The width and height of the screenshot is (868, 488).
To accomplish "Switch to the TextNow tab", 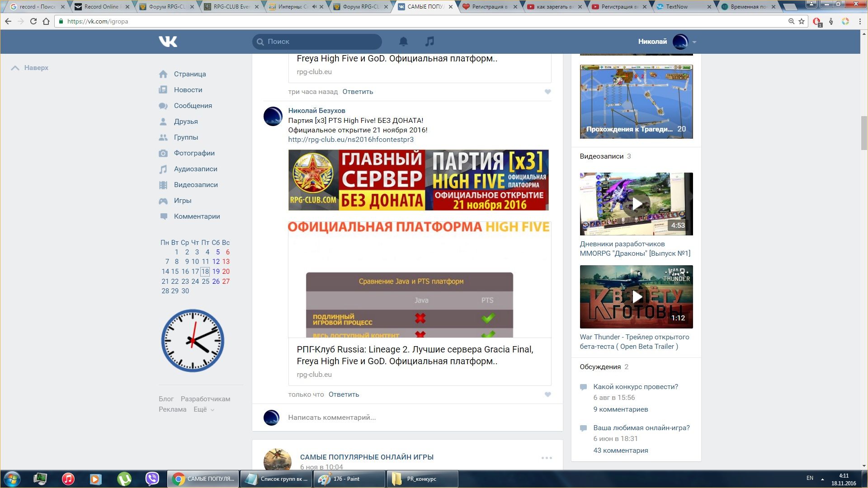I will 683,7.
